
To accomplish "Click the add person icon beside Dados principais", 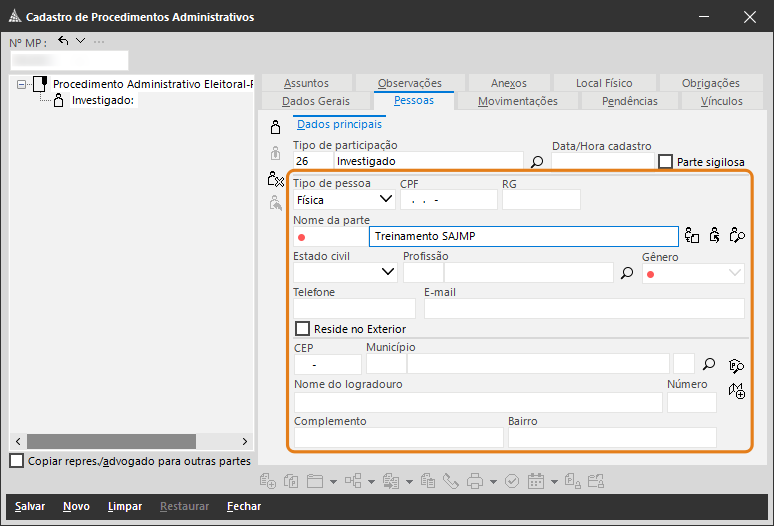I will tap(275, 127).
